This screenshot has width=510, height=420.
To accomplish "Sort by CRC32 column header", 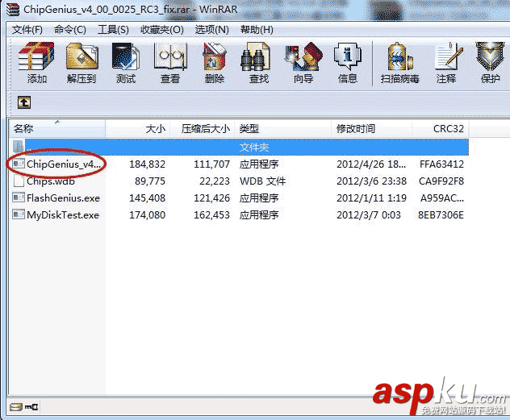I will click(441, 129).
